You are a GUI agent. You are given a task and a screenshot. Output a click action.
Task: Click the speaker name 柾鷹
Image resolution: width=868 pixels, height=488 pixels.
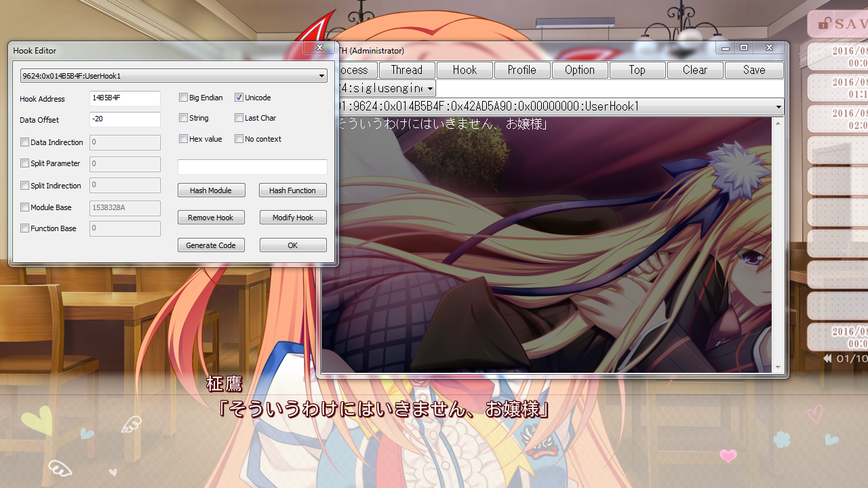(x=224, y=384)
